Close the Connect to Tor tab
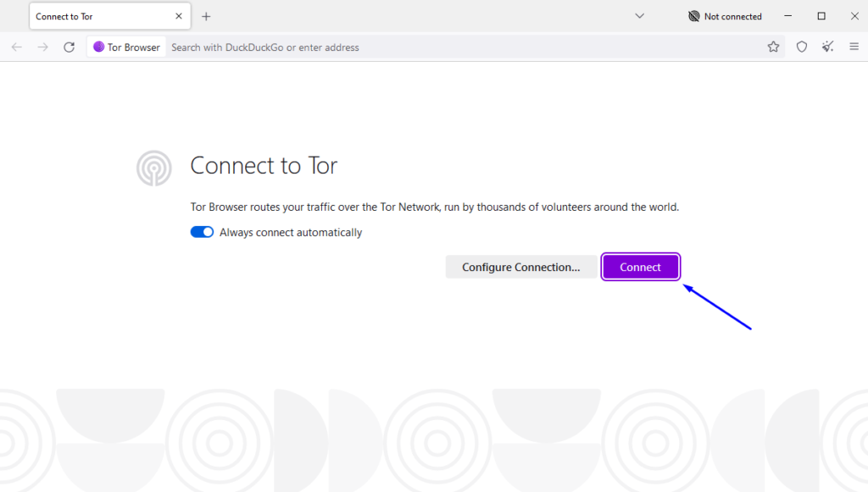 click(179, 16)
